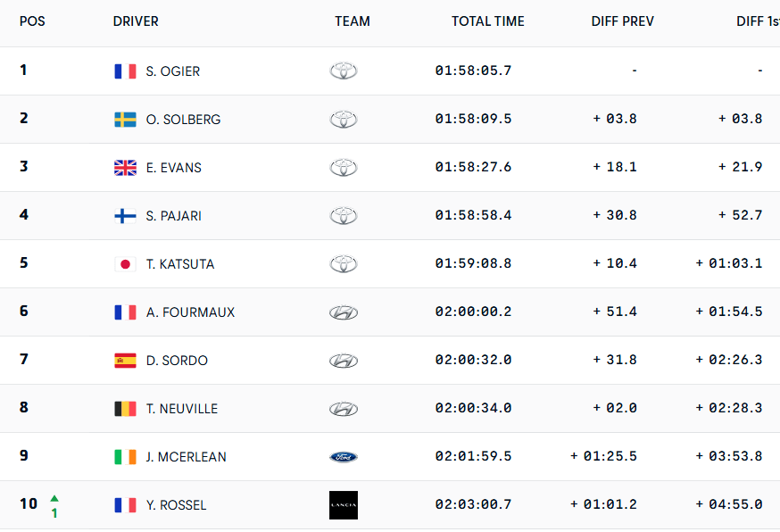Click the Japanese flag beside T. Katsuta
The height and width of the screenshot is (532, 780).
[x=125, y=264]
